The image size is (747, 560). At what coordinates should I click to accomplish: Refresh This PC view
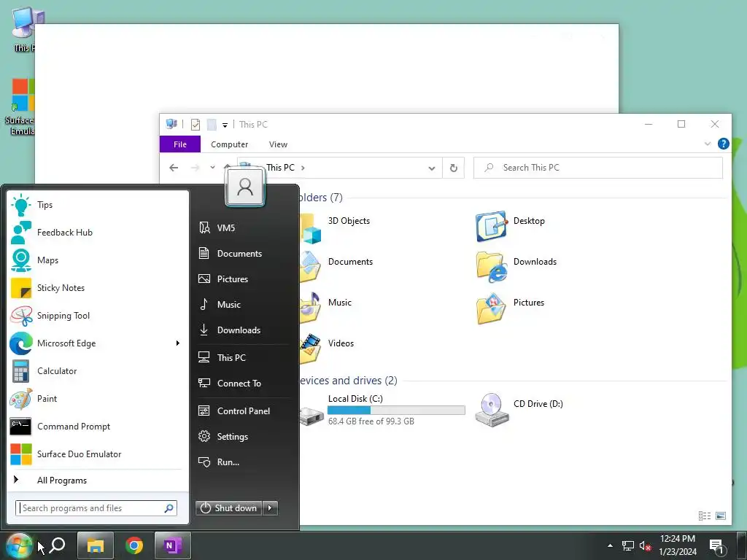point(454,168)
